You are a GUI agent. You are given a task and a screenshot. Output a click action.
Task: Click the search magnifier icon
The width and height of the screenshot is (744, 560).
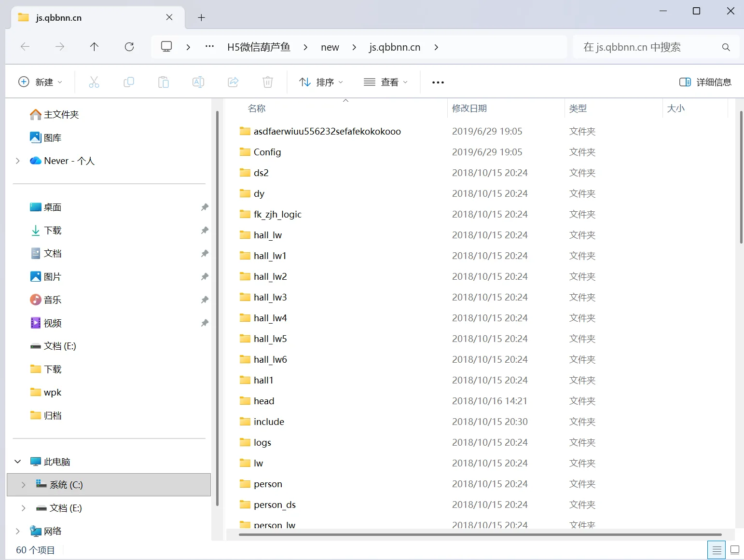726,47
